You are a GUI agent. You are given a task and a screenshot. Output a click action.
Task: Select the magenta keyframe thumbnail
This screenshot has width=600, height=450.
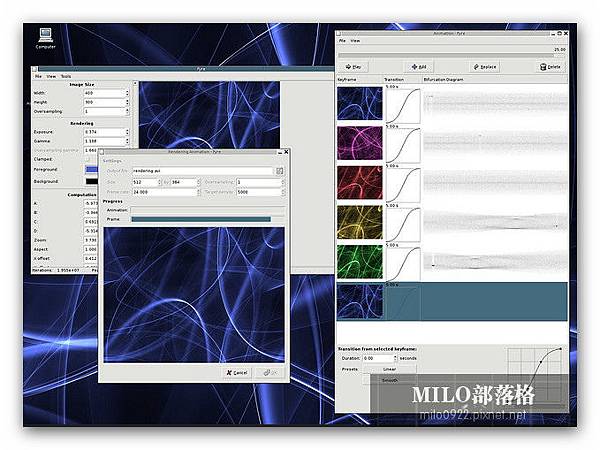tap(360, 143)
